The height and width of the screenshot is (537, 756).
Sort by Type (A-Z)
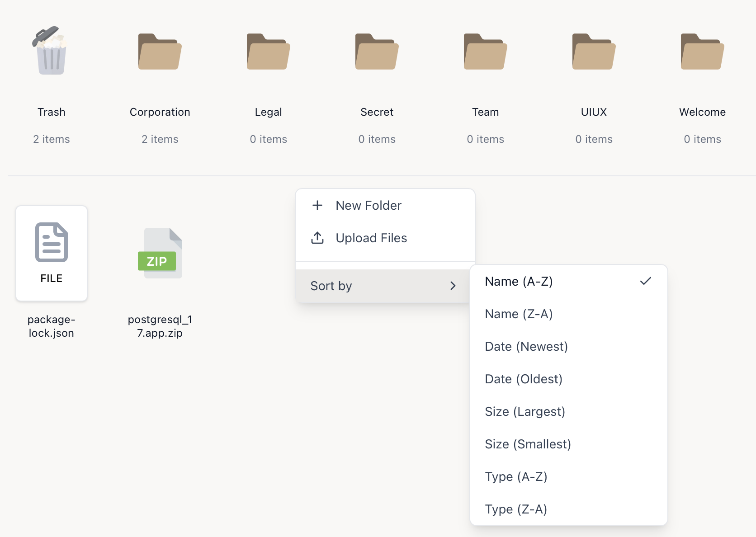[516, 476]
